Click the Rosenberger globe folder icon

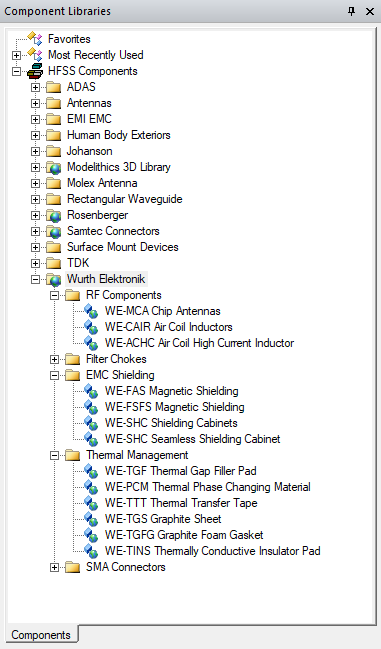[54, 216]
